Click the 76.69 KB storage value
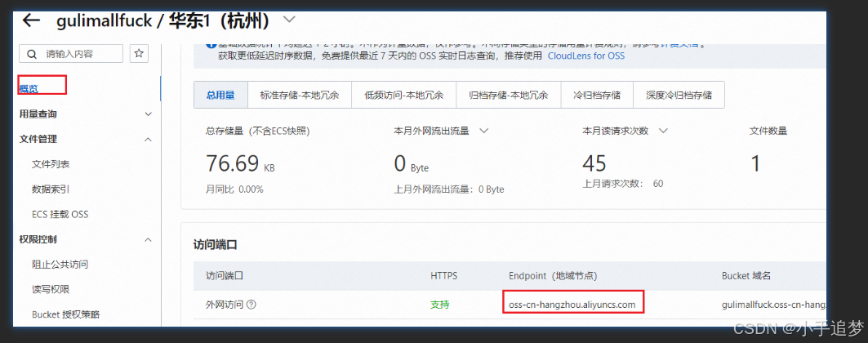 [x=241, y=164]
